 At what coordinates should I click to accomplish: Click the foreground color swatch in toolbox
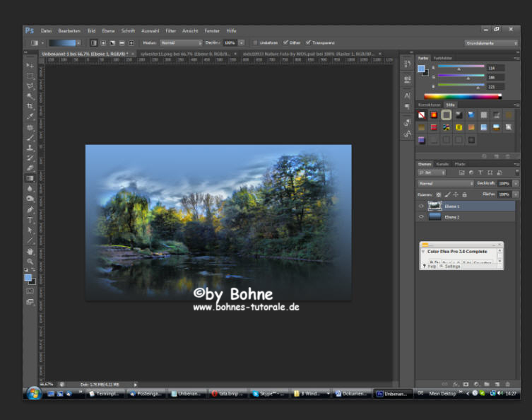[x=28, y=278]
